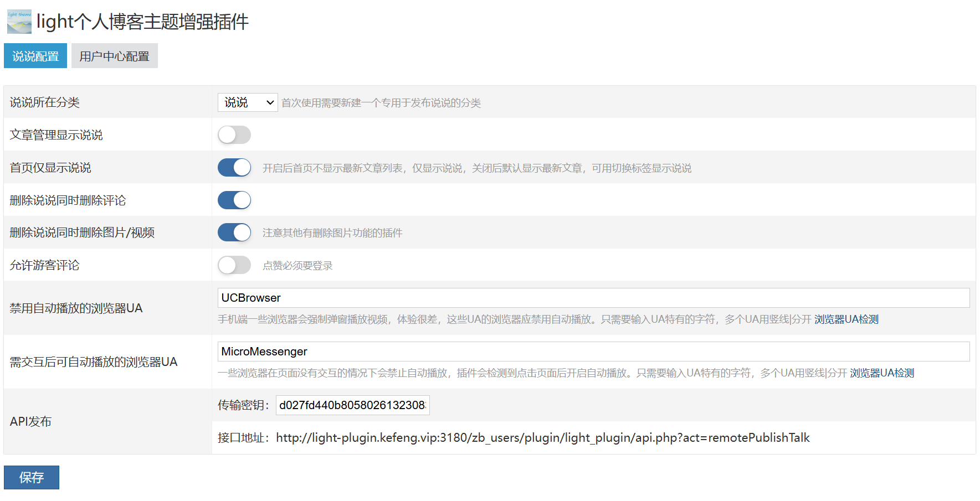Click the 保存 button
This screenshot has width=980, height=501.
click(32, 477)
